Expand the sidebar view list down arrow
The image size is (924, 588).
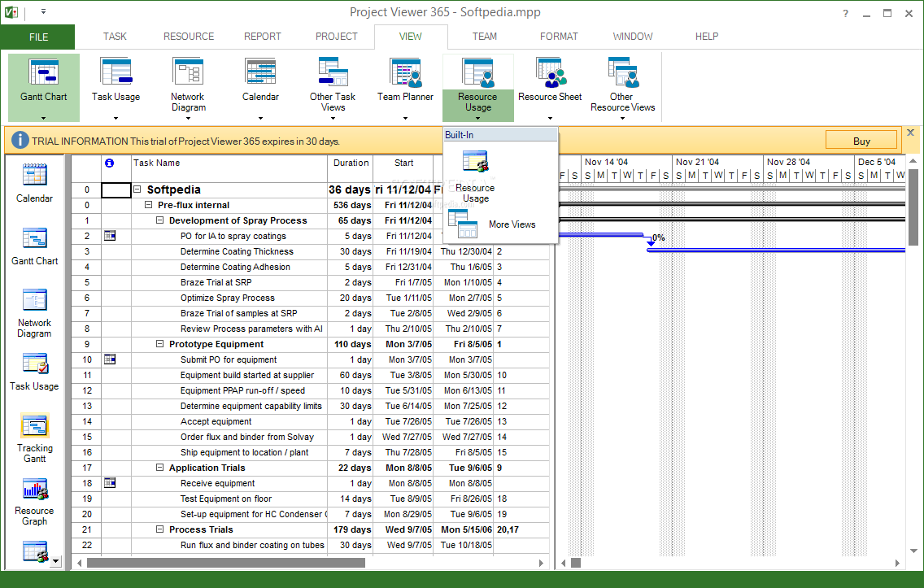click(56, 561)
